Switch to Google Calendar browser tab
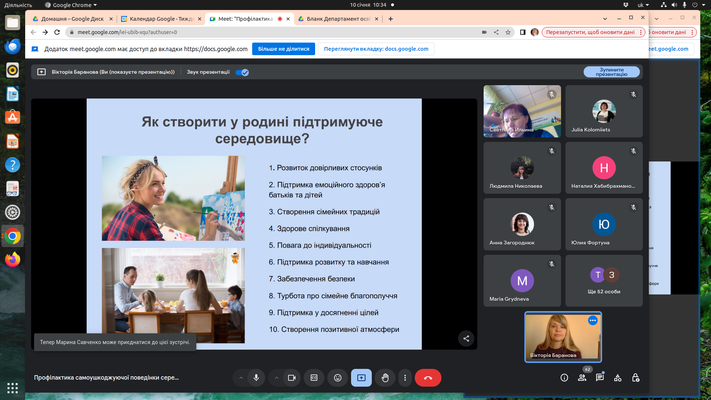 (x=159, y=19)
